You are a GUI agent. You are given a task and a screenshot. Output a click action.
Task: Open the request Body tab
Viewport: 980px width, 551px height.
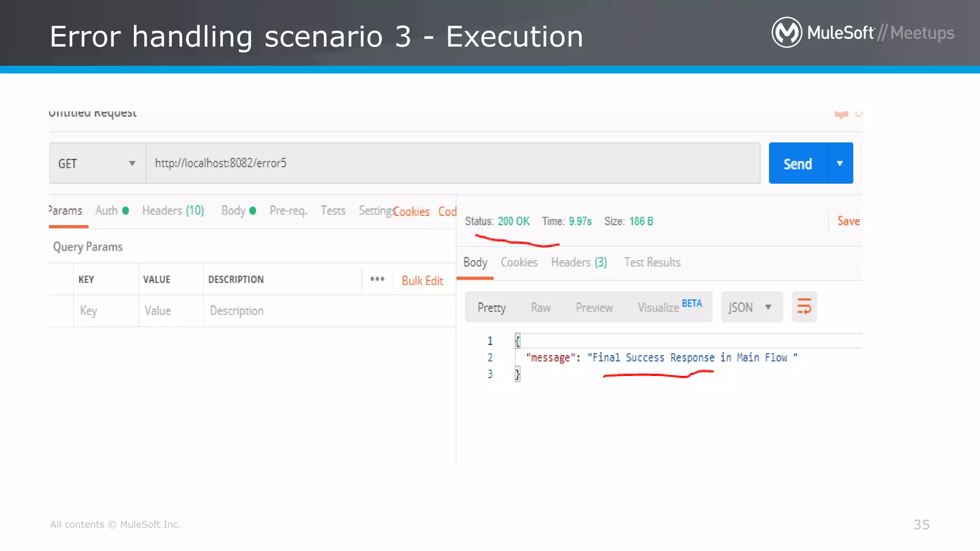click(238, 210)
